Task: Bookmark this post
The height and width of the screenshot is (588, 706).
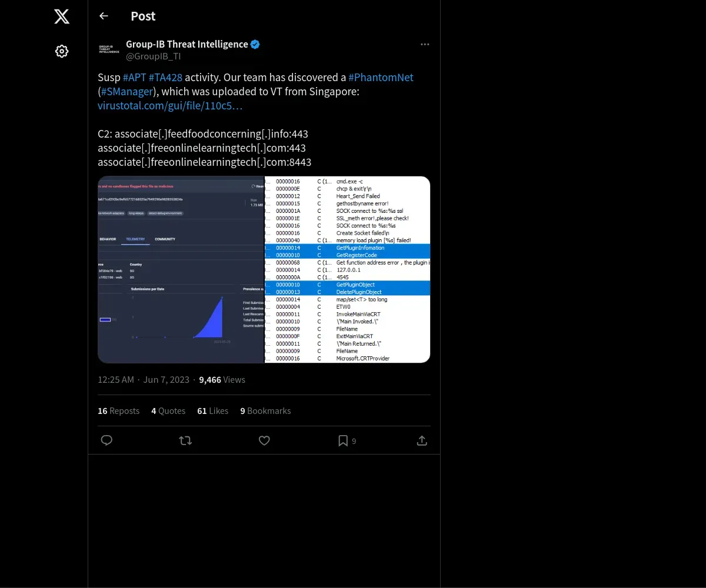Action: point(343,440)
